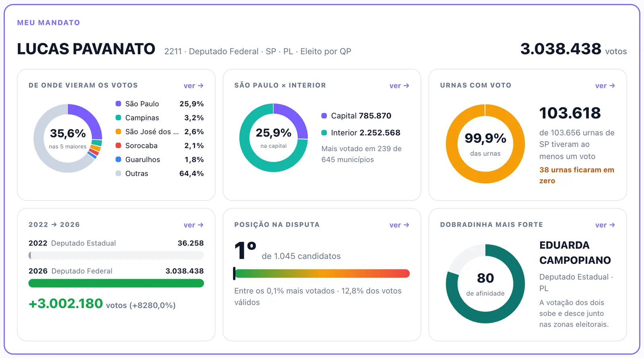Open 'ver' link in São Paulo × Interior card

[x=399, y=86]
